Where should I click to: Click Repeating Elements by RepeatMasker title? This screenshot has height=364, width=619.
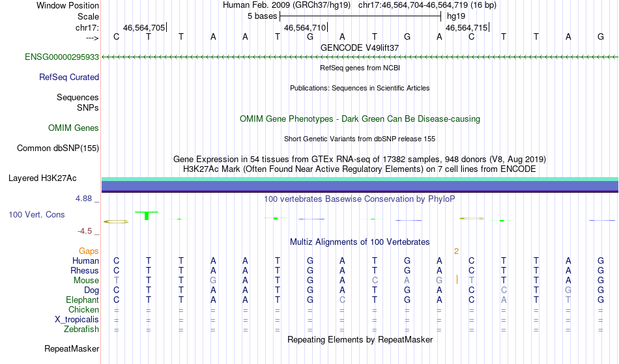[x=360, y=340]
